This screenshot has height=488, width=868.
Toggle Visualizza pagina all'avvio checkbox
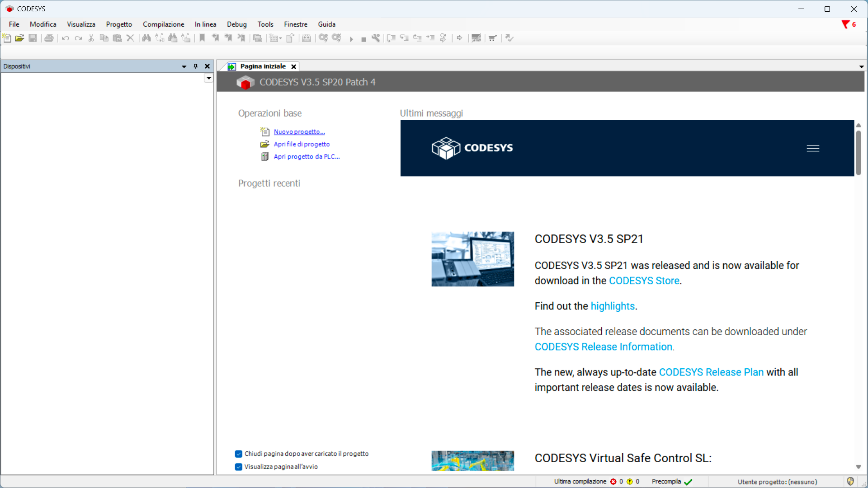(x=239, y=467)
